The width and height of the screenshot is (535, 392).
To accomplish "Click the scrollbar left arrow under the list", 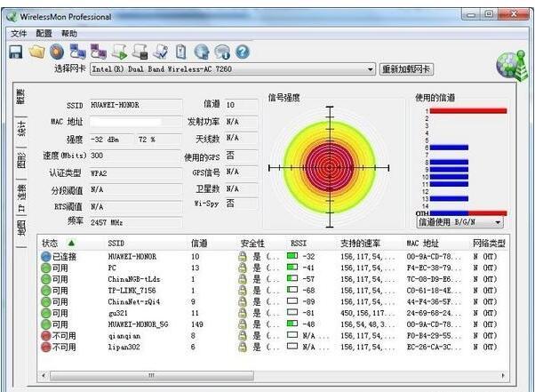I will 44,375.
